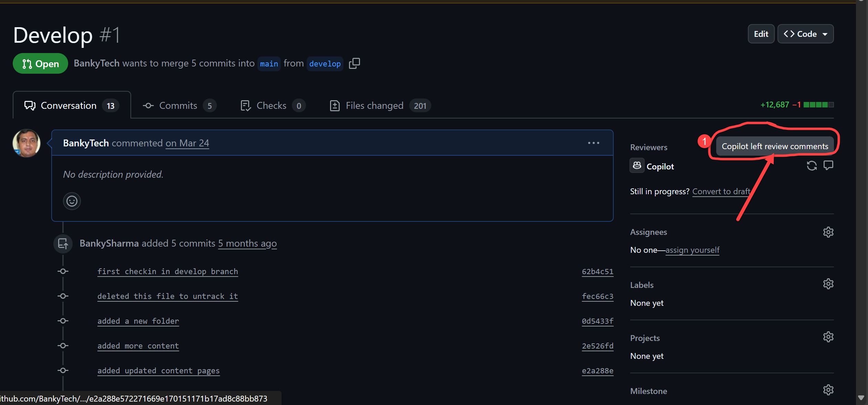Click the assign yourself link
868x405 pixels.
click(692, 250)
